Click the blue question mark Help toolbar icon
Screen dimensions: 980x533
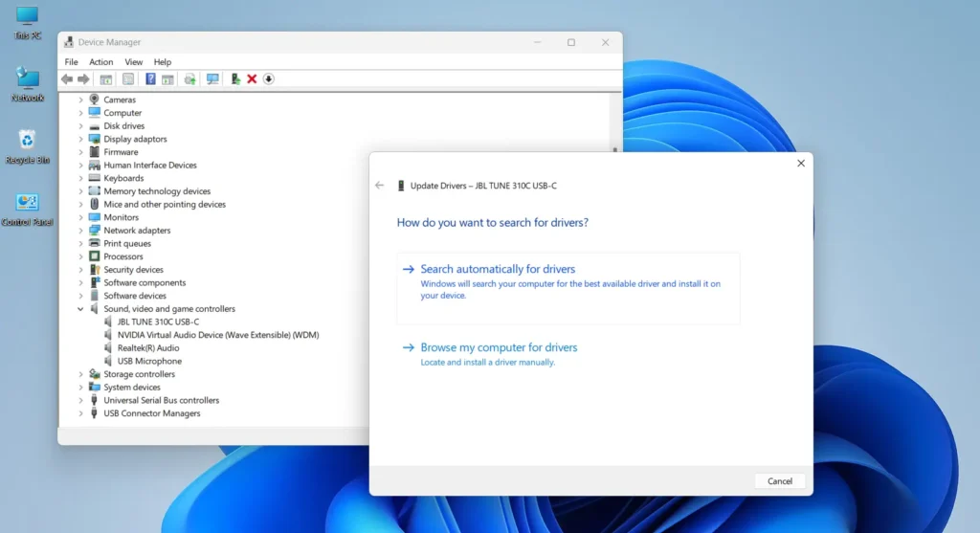point(150,78)
